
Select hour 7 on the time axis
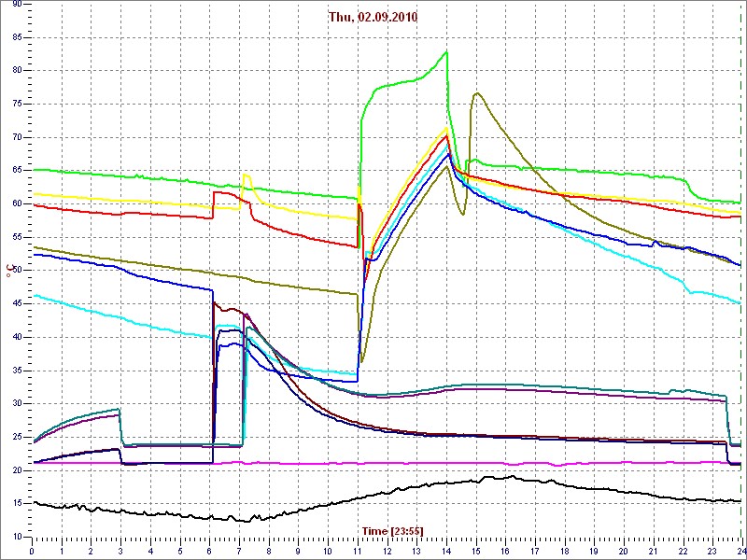[239, 551]
